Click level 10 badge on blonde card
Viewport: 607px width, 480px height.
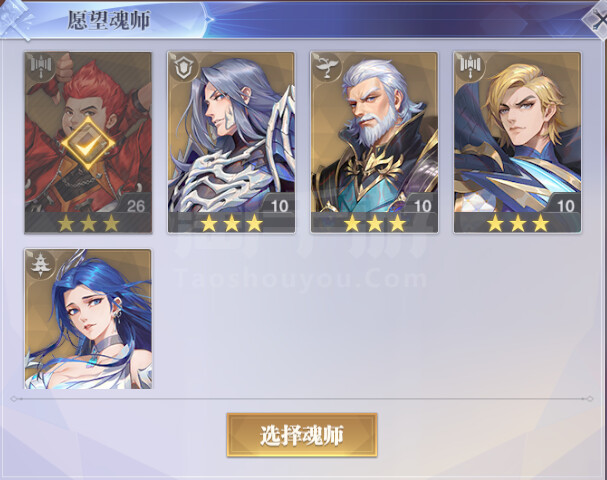tap(565, 206)
